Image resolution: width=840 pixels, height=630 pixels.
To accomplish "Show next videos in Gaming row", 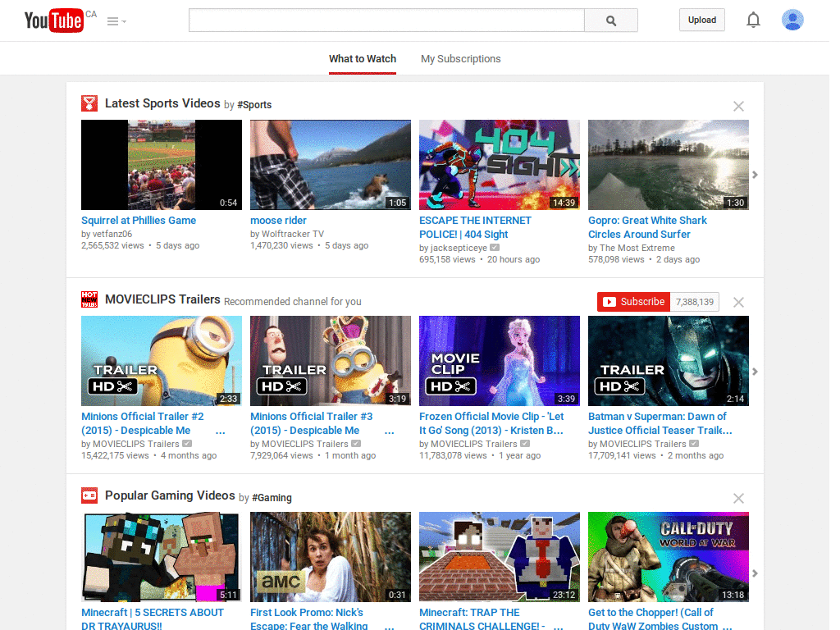I will click(x=755, y=573).
